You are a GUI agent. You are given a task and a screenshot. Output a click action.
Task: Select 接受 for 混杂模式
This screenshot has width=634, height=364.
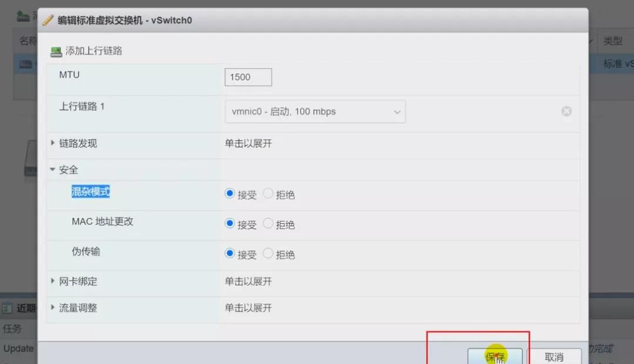pyautogui.click(x=228, y=193)
